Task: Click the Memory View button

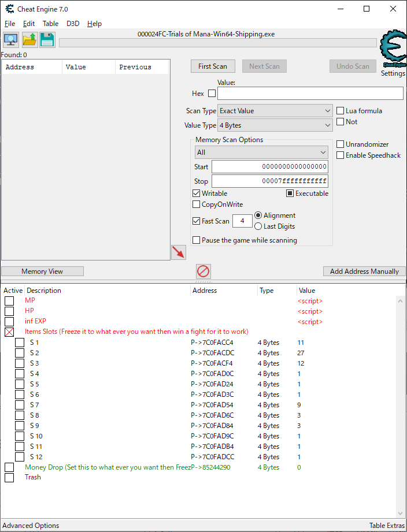Action: pos(42,271)
